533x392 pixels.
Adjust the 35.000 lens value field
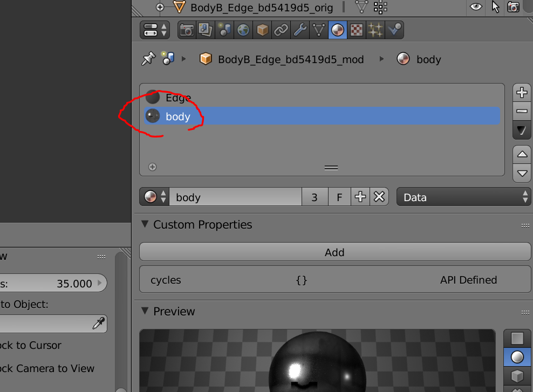[x=53, y=283]
